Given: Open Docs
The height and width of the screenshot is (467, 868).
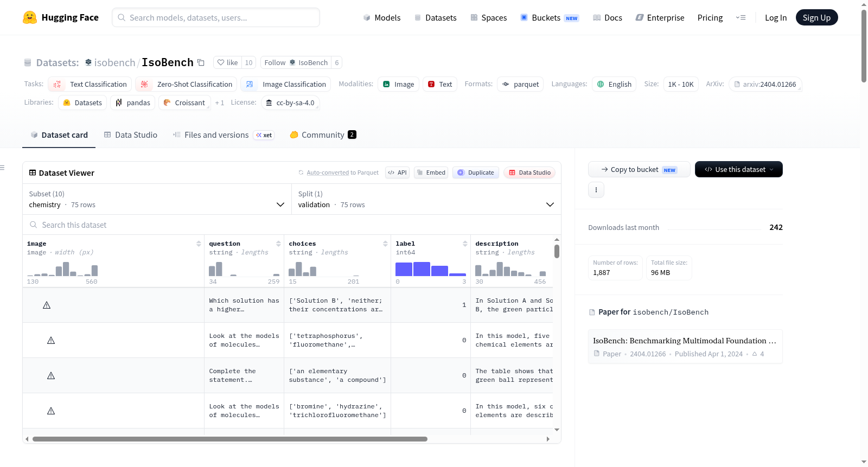Looking at the screenshot, I should 608,17.
